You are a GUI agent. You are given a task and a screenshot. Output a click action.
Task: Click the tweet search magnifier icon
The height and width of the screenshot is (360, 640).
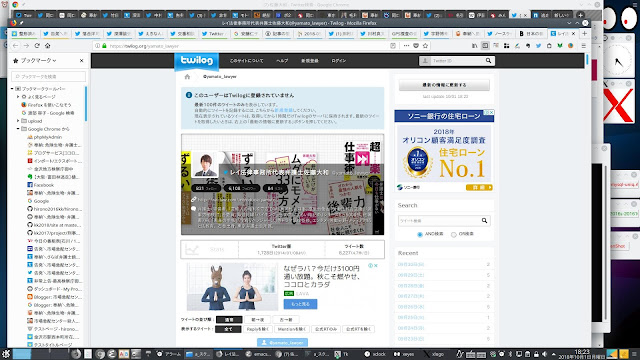coord(484,220)
